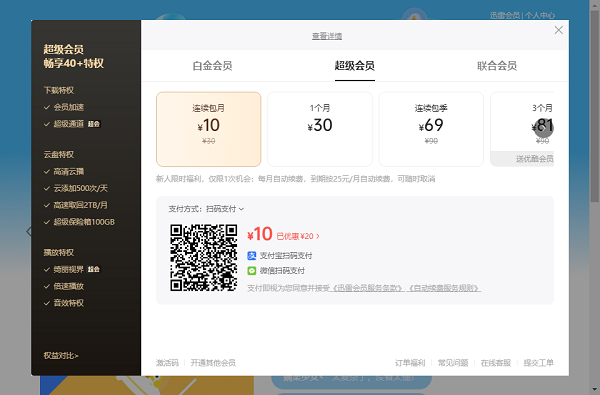Open the 迅雷会员服务条款 agreement link
The width and height of the screenshot is (600, 395).
click(x=367, y=288)
